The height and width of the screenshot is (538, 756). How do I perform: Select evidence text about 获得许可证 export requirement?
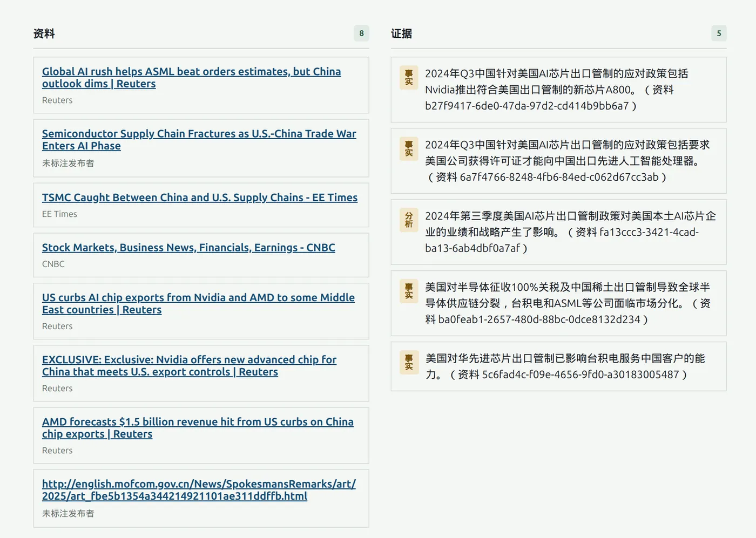pos(568,161)
